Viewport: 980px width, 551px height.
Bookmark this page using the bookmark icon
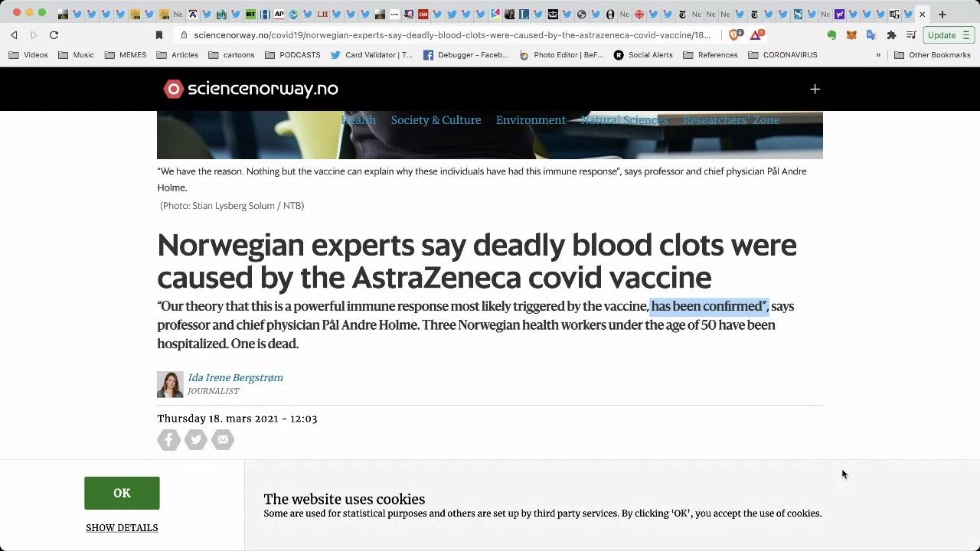(159, 35)
